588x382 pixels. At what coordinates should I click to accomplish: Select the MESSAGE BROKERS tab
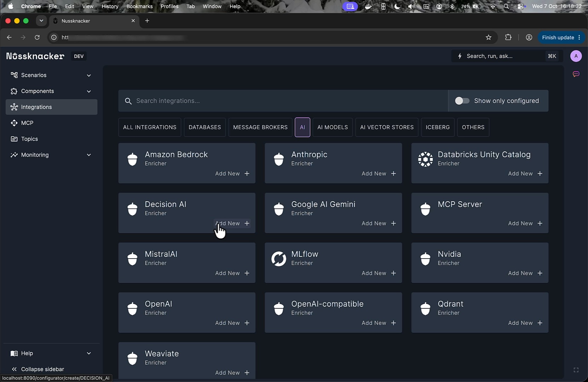(x=260, y=127)
